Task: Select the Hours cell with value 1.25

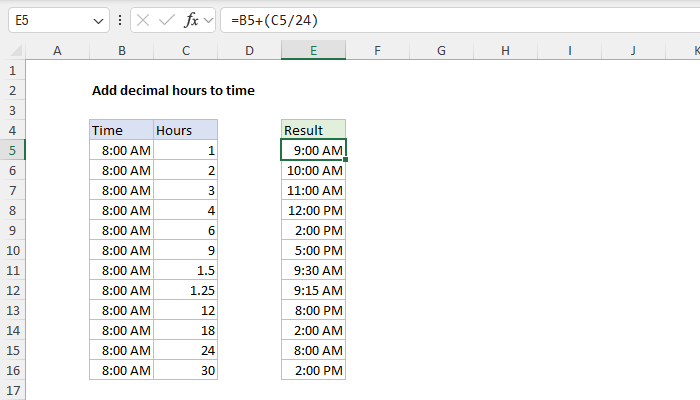Action: [x=186, y=291]
